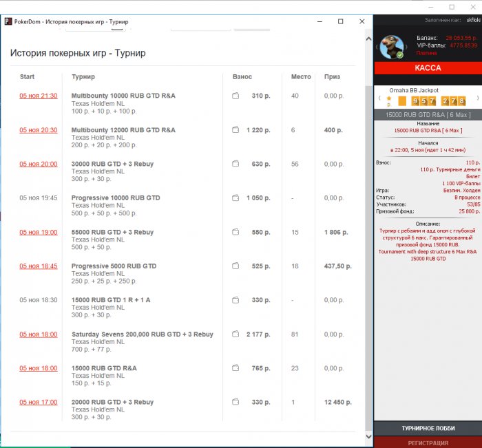Click scrollbar up arrow in history window
The image size is (482, 448).
coord(368,39)
